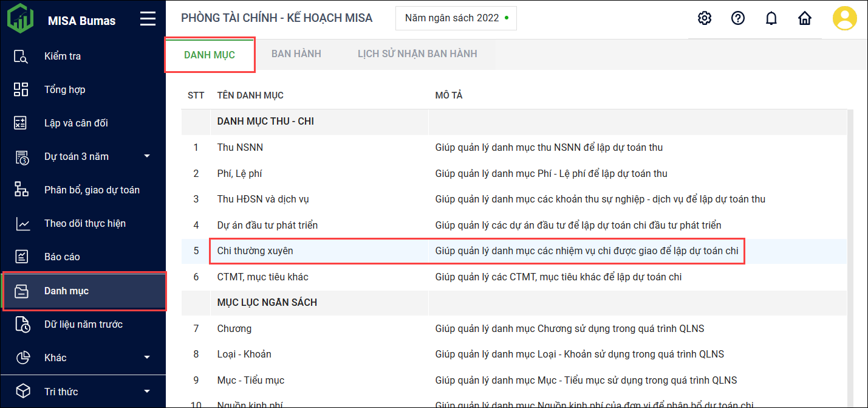The image size is (868, 408).
Task: Open the settings gear icon
Action: pos(705,18)
